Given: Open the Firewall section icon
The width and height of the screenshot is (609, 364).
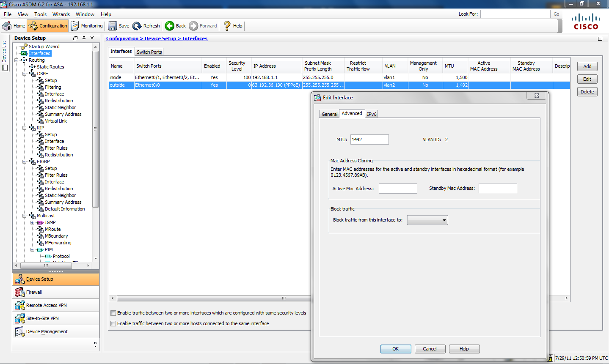Looking at the screenshot, I should click(19, 292).
